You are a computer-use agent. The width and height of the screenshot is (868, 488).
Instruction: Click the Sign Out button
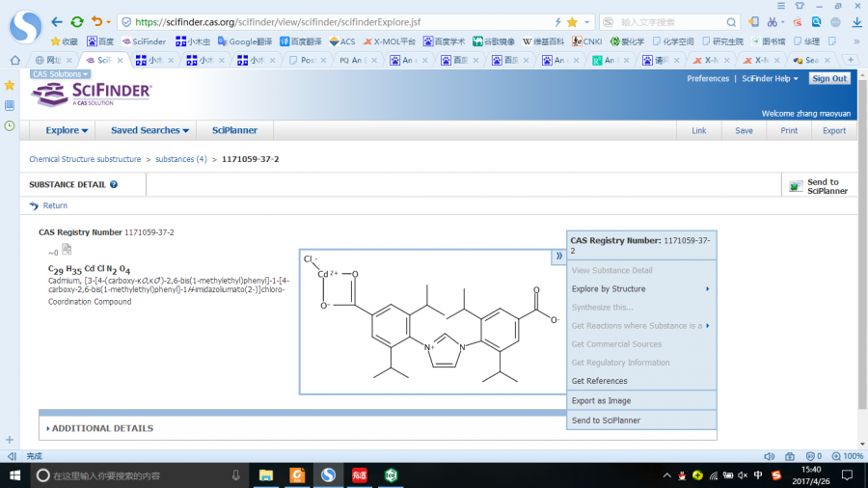click(x=829, y=78)
